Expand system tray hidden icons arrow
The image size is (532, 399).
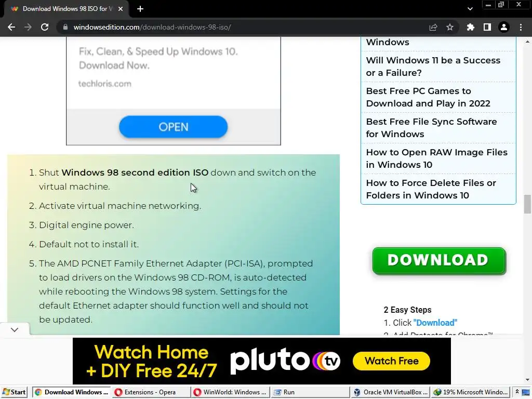[517, 392]
